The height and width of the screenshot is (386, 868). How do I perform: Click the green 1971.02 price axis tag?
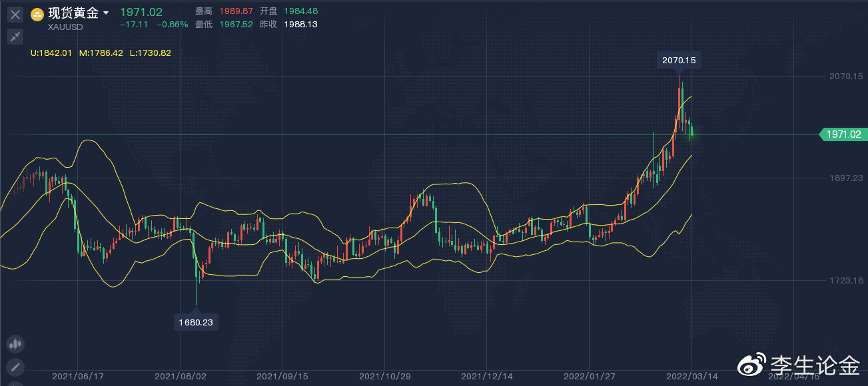tap(843, 134)
